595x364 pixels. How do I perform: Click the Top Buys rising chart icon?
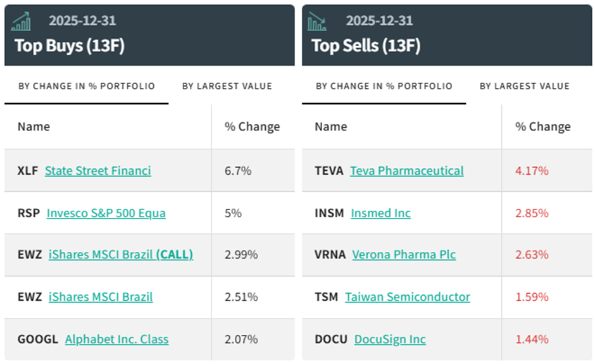click(22, 22)
